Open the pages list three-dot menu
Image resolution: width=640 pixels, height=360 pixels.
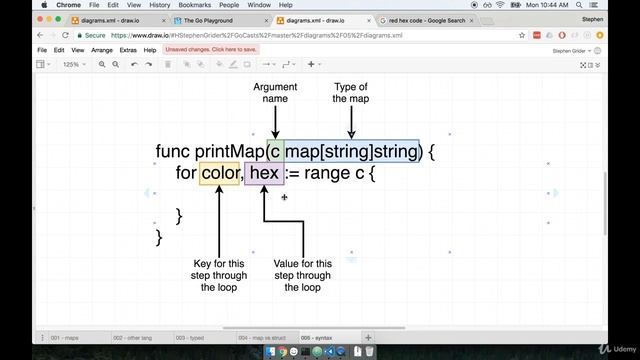pyautogui.click(x=42, y=338)
